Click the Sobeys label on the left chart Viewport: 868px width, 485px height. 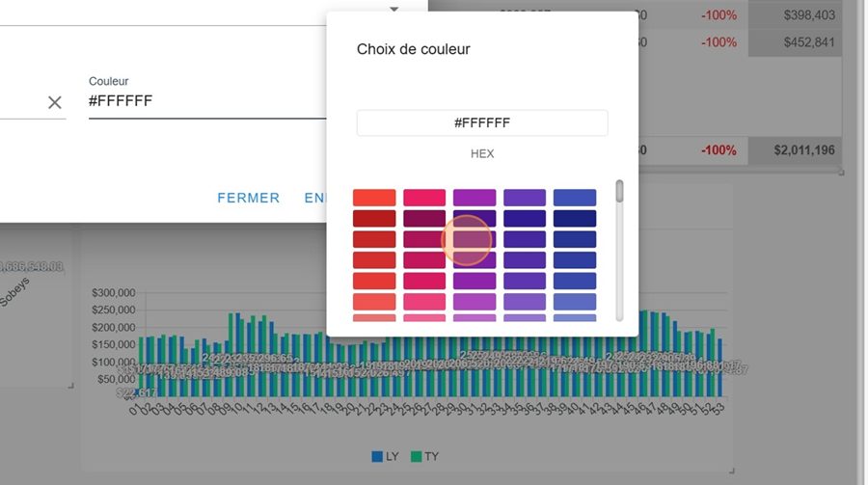(14, 292)
